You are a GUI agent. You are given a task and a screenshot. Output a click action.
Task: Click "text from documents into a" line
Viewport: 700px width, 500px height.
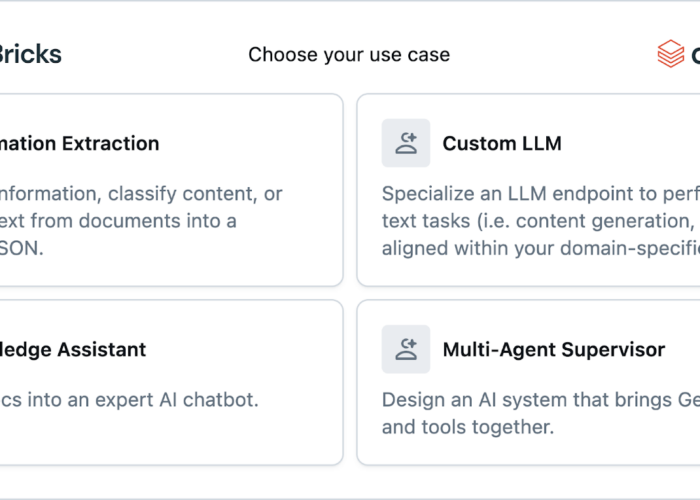pyautogui.click(x=118, y=221)
